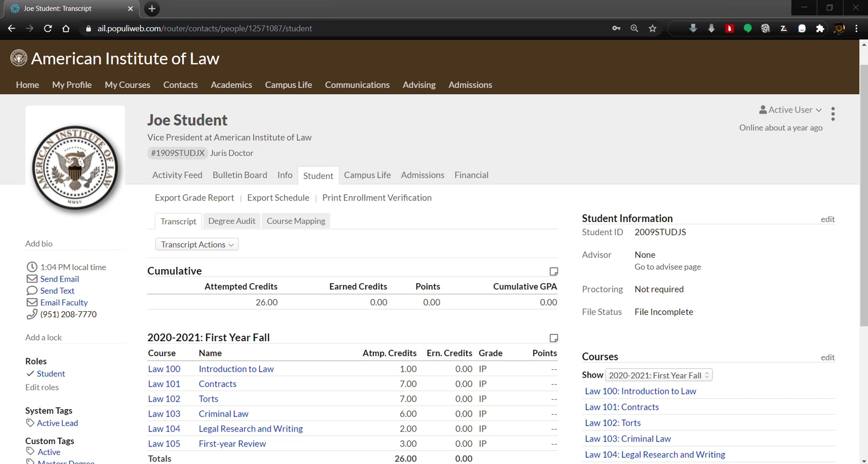868x464 pixels.
Task: Click the Send Email envelope icon
Action: tap(32, 279)
